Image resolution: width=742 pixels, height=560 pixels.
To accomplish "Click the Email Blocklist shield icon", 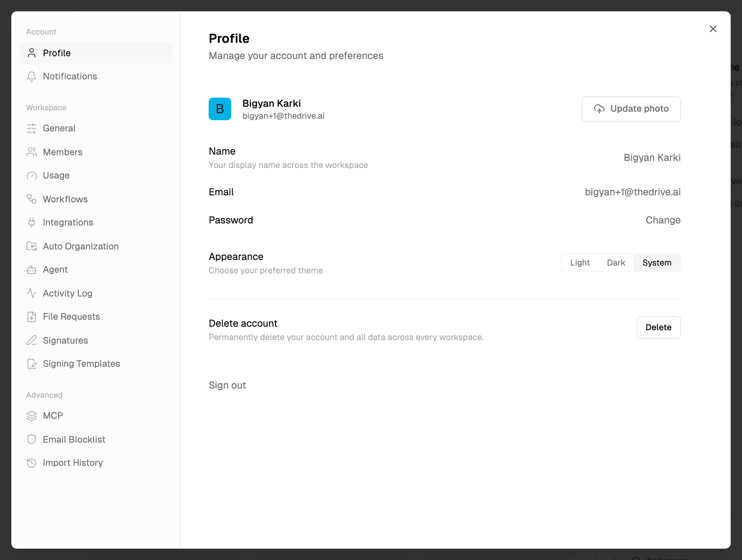I will [32, 439].
